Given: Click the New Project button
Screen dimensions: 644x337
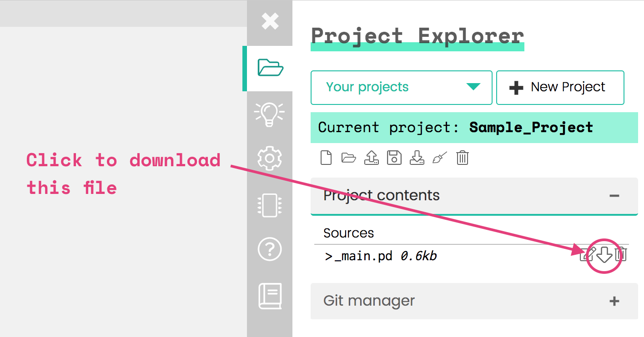Looking at the screenshot, I should (x=560, y=87).
